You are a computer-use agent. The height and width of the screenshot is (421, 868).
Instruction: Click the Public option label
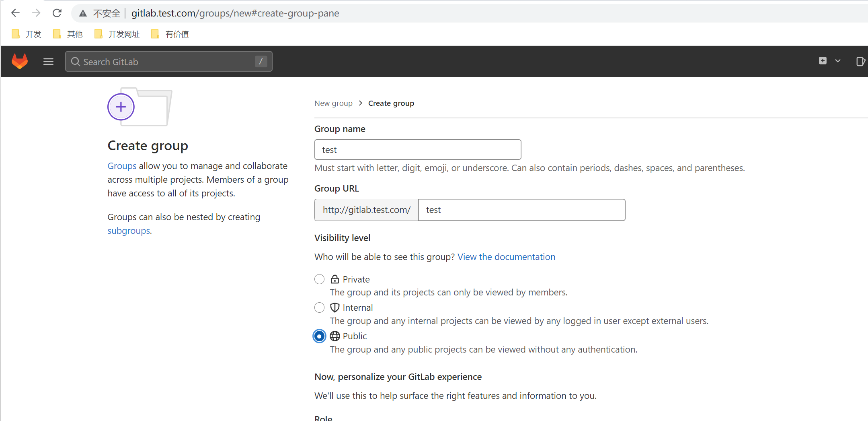click(355, 336)
